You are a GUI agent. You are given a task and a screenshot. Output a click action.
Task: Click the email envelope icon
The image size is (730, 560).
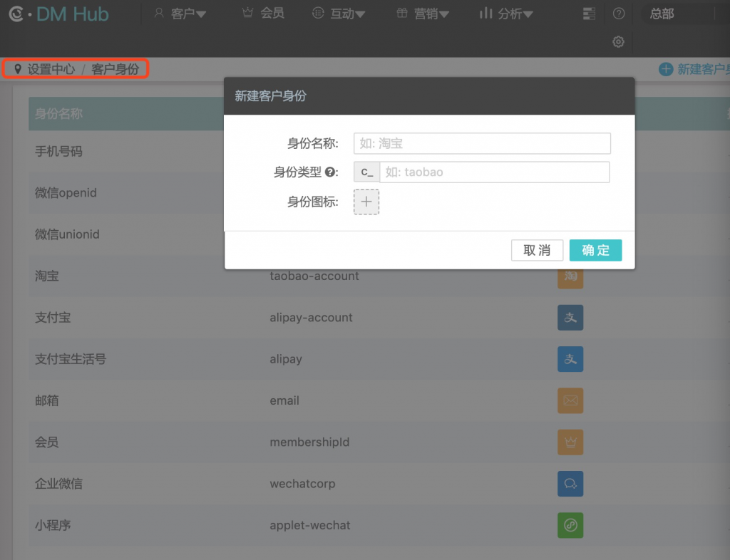570,400
